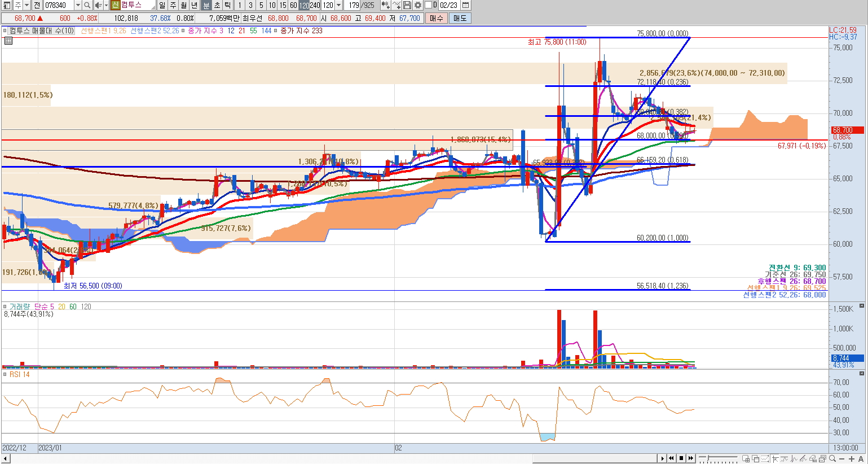868x464 pixels.
Task: Expand the 120 interval dropdown arrow
Action: click(x=338, y=5)
